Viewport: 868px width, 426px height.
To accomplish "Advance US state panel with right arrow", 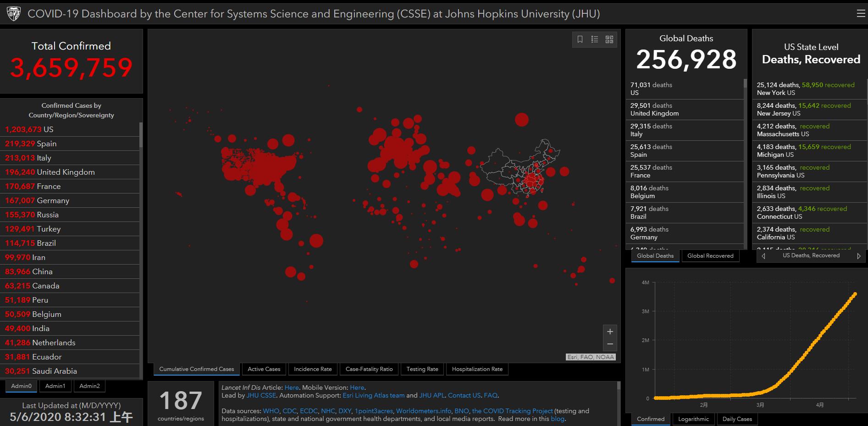I will pyautogui.click(x=859, y=256).
